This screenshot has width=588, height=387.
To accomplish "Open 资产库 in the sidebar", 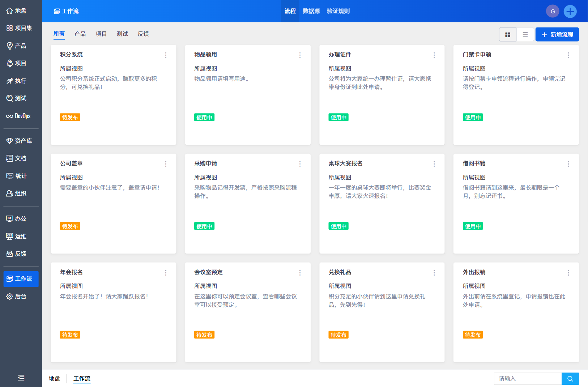I will pyautogui.click(x=19, y=141).
